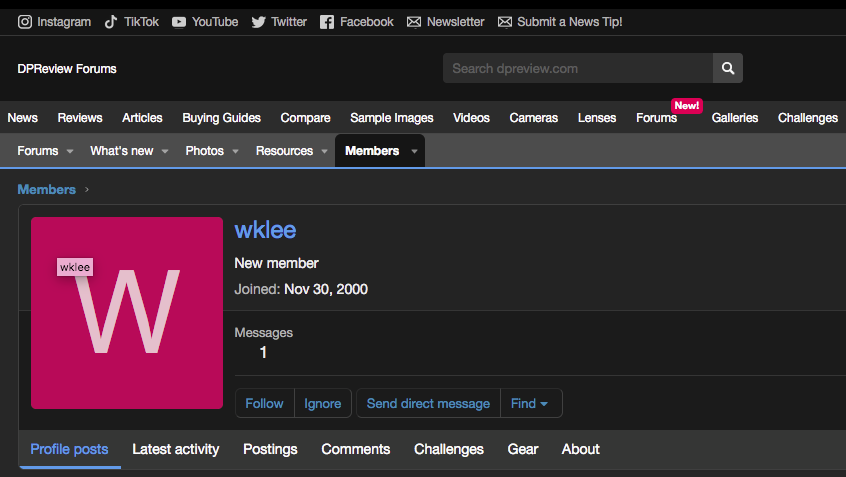Screen dimensions: 846x477
Task: Switch to the Latest activity tab
Action: tap(175, 449)
